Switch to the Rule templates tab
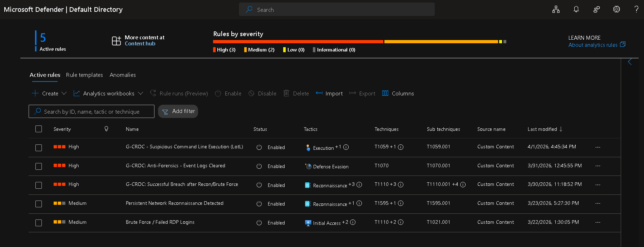Viewport: 644px width, 247px height. tap(84, 75)
